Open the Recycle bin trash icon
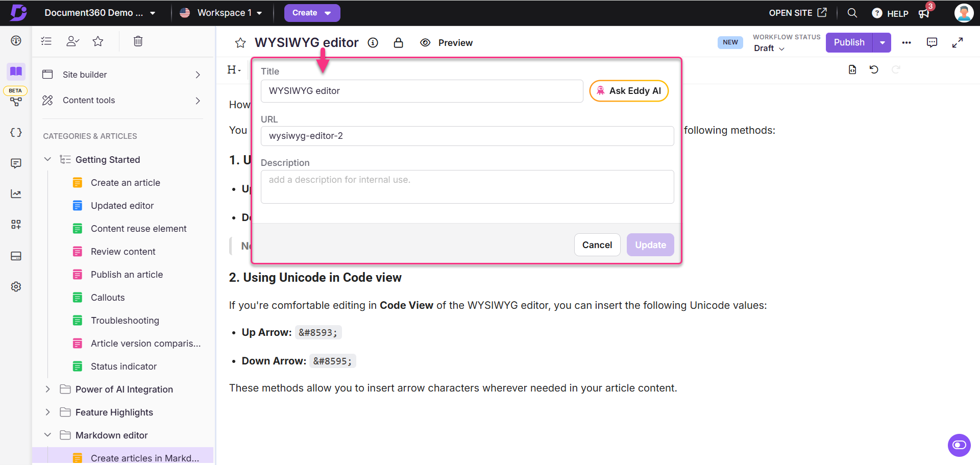 tap(138, 41)
